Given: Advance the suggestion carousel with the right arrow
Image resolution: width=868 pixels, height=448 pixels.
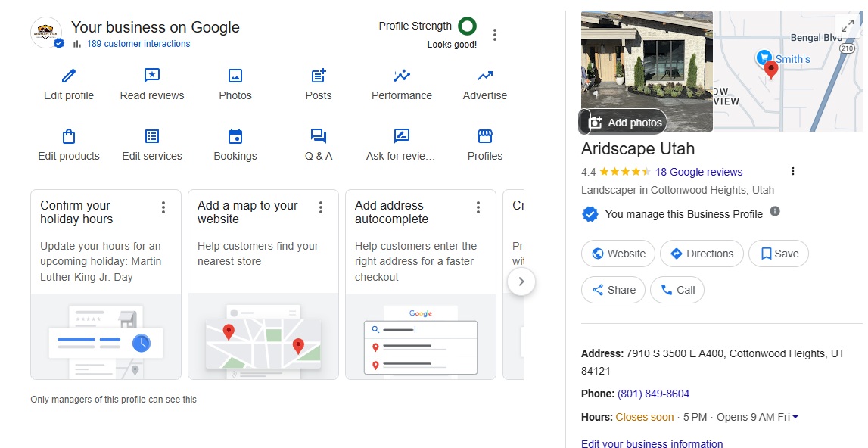Looking at the screenshot, I should [x=521, y=280].
